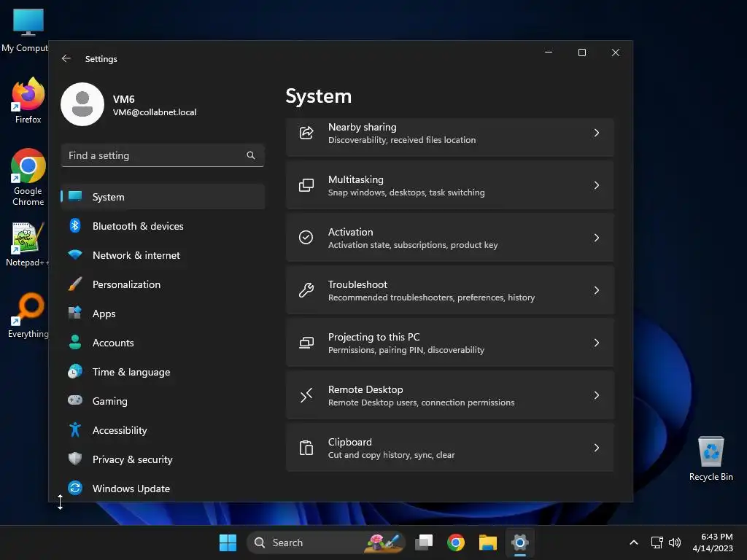Click the Apps icon in sidebar
The image size is (747, 560).
(75, 313)
